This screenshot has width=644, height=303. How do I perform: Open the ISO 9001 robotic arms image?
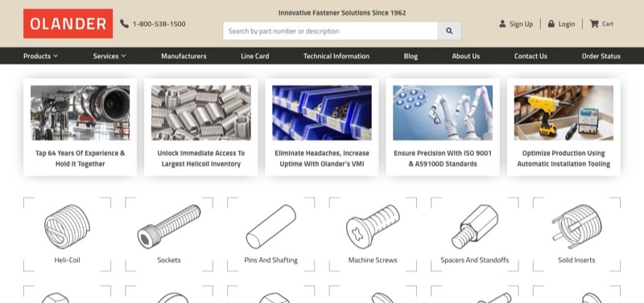[x=442, y=113]
